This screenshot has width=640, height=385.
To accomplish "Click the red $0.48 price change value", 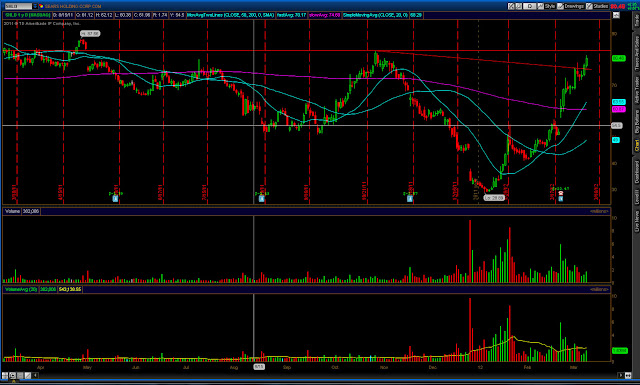I will tap(618, 6).
